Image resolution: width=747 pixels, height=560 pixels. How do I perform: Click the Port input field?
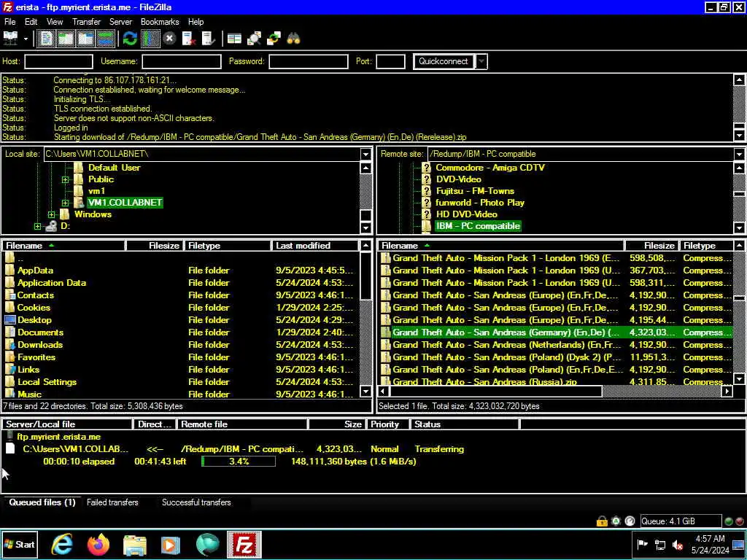click(x=390, y=61)
